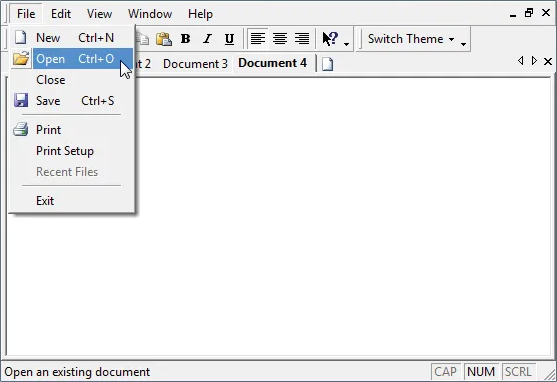Center align the text
The width and height of the screenshot is (557, 382).
click(280, 39)
